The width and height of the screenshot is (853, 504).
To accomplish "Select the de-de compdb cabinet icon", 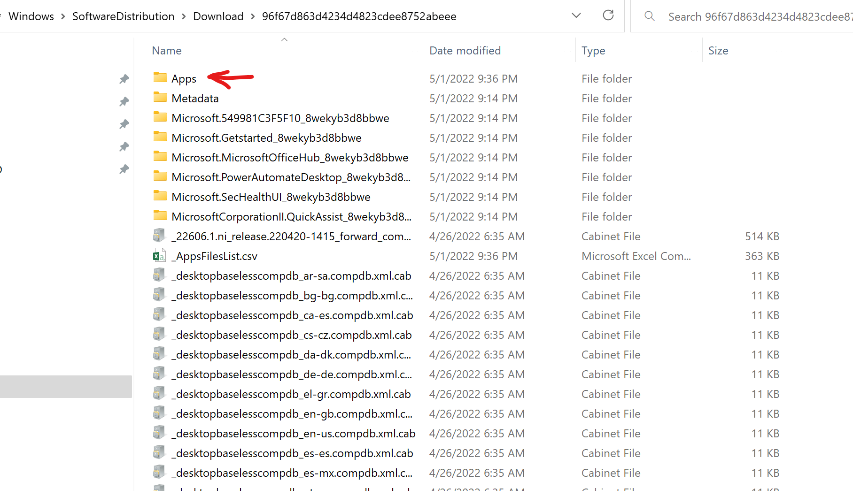I will [x=159, y=373].
